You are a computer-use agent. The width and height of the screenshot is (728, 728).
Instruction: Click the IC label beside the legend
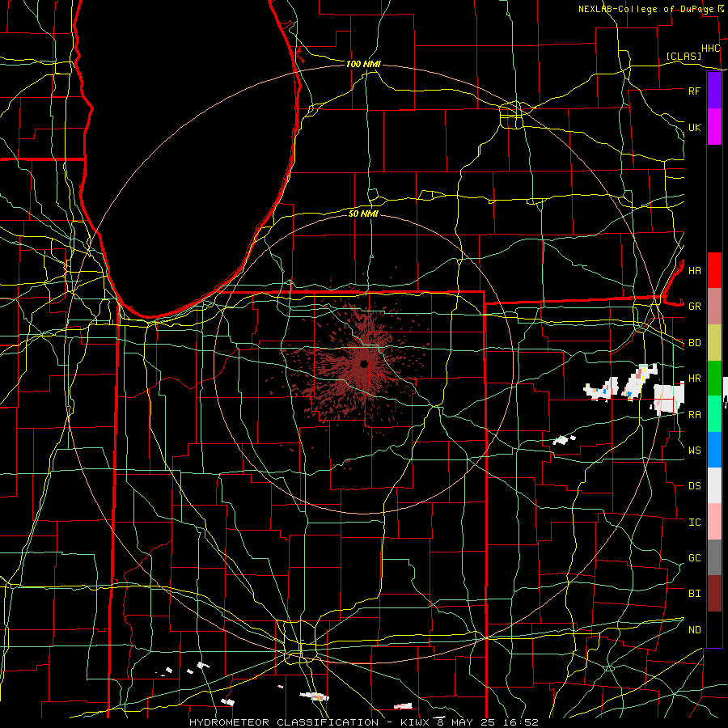click(x=694, y=523)
